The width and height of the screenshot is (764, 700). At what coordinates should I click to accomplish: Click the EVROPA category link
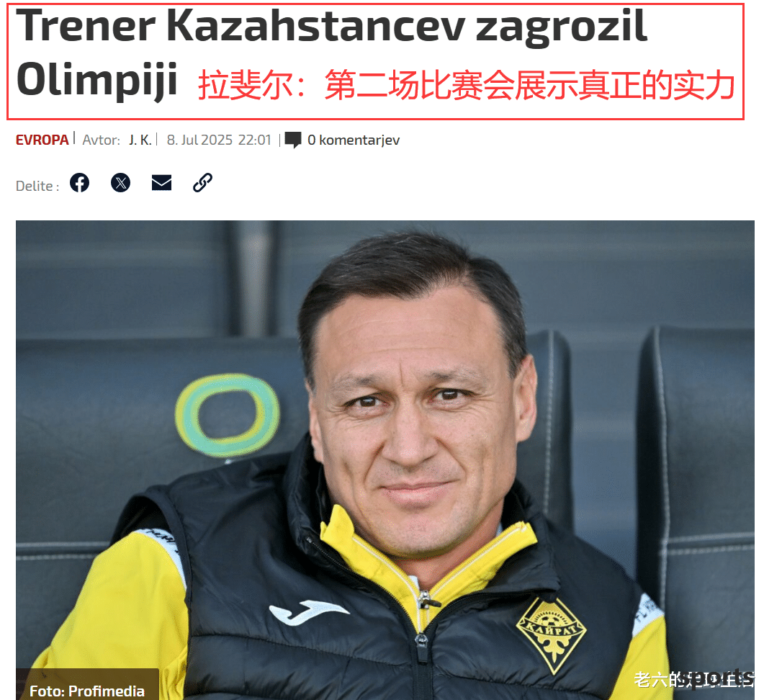(42, 140)
